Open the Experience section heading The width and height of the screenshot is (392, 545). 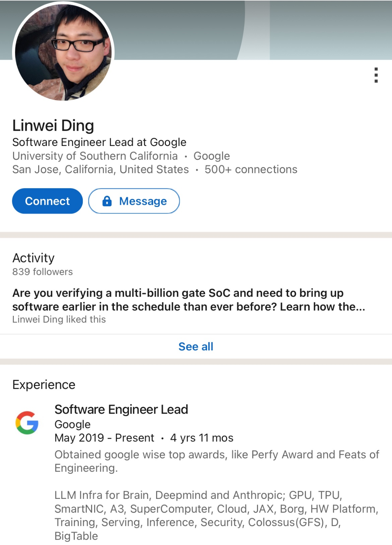pos(44,385)
